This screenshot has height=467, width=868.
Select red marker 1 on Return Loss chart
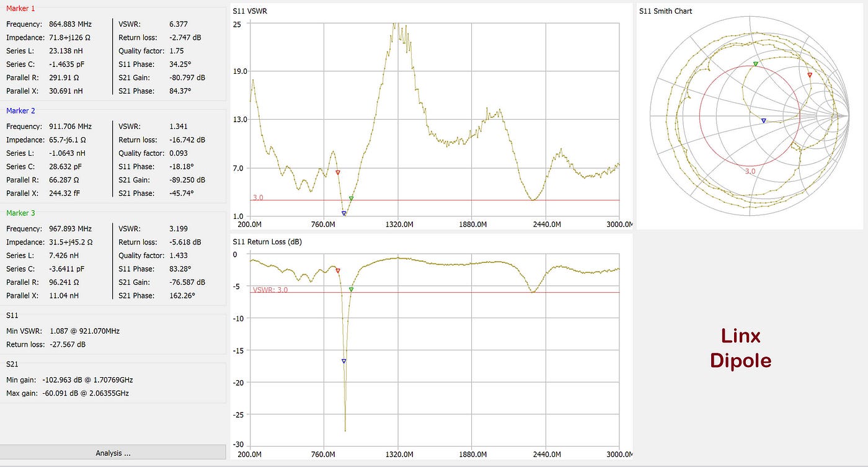[338, 270]
